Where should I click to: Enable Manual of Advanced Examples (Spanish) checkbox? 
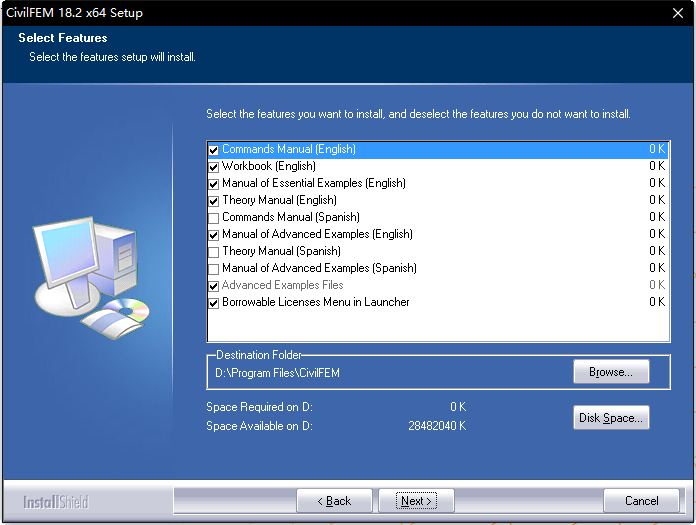(x=214, y=269)
